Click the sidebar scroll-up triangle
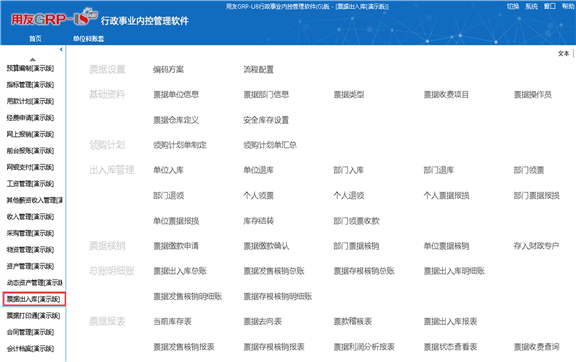The width and height of the screenshot is (576, 362). (33, 59)
